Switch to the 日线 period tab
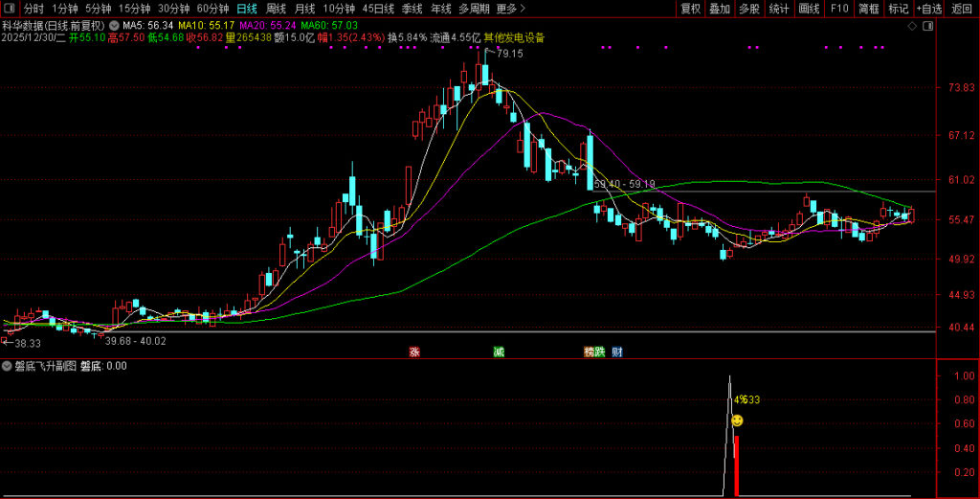Viewport: 980px width, 499px height. tap(247, 9)
